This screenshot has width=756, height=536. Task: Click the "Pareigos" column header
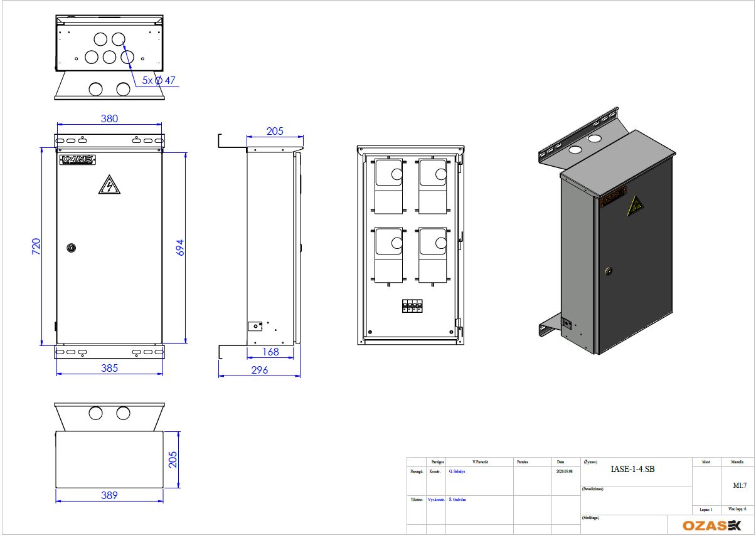click(437, 462)
